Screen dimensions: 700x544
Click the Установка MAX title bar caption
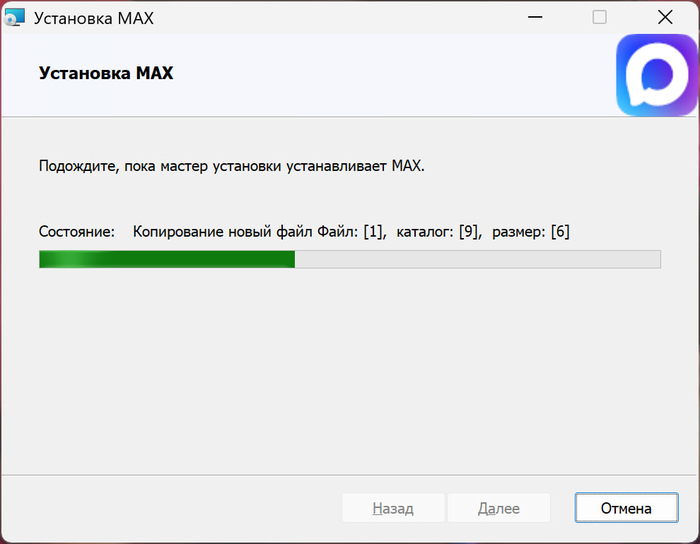point(94,18)
